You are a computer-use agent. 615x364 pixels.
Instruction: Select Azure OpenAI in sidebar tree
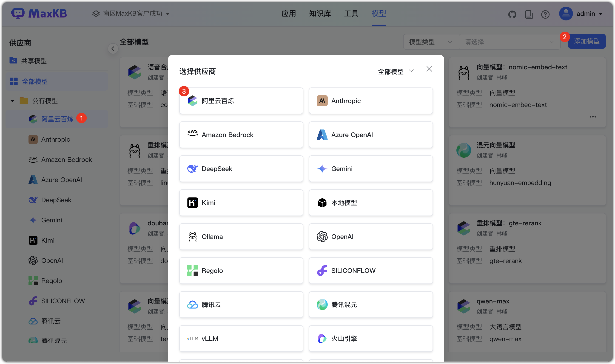point(57,179)
